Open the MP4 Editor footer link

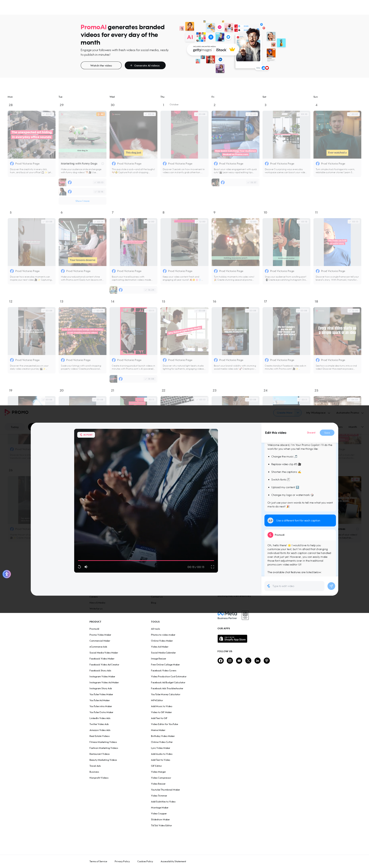(157, 700)
